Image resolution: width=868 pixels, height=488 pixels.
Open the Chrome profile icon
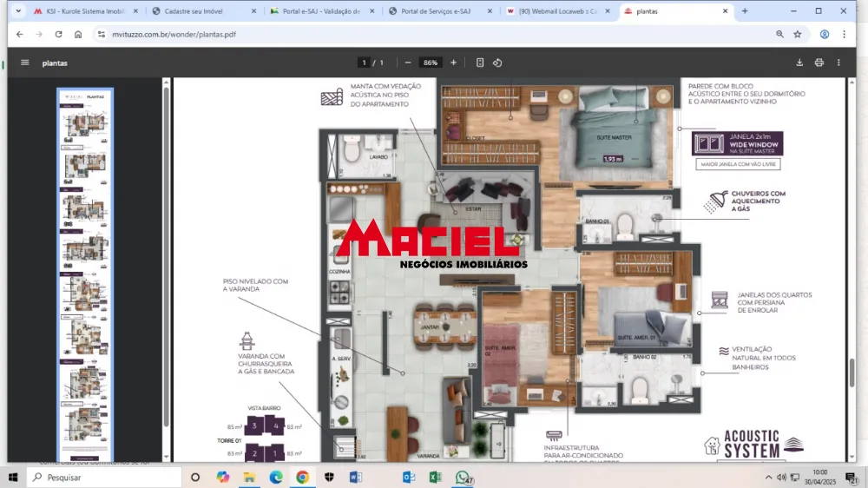(x=825, y=35)
